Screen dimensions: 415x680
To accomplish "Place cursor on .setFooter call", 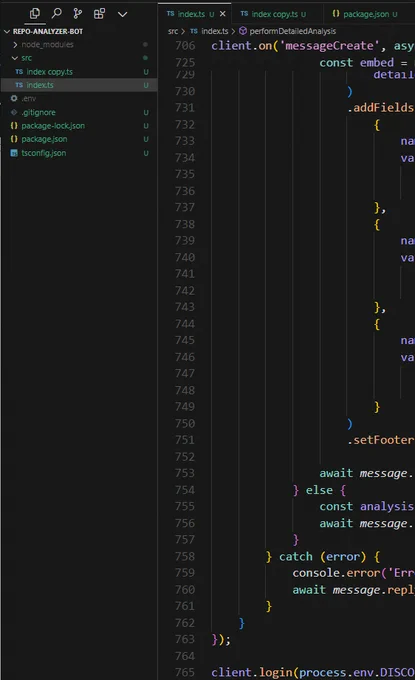I will [x=381, y=440].
